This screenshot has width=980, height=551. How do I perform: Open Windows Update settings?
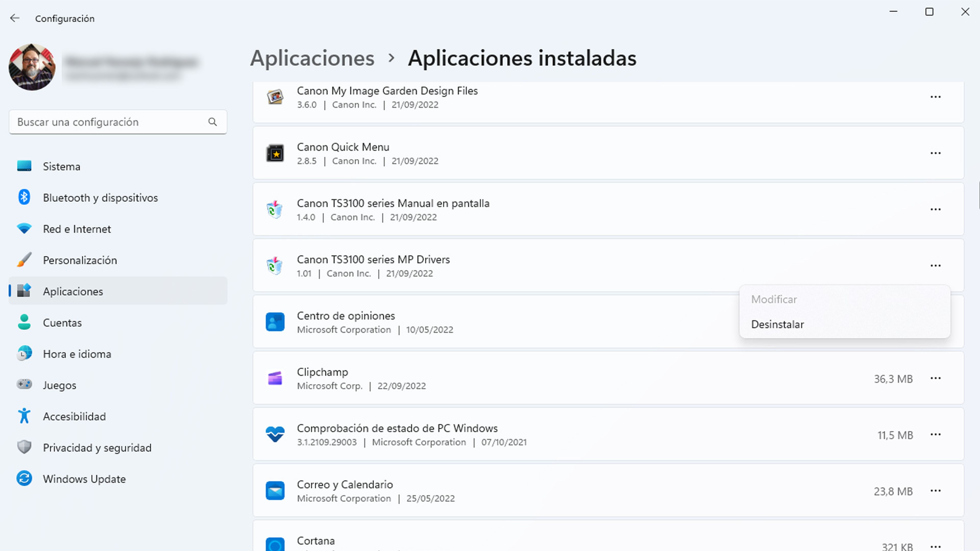point(118,479)
